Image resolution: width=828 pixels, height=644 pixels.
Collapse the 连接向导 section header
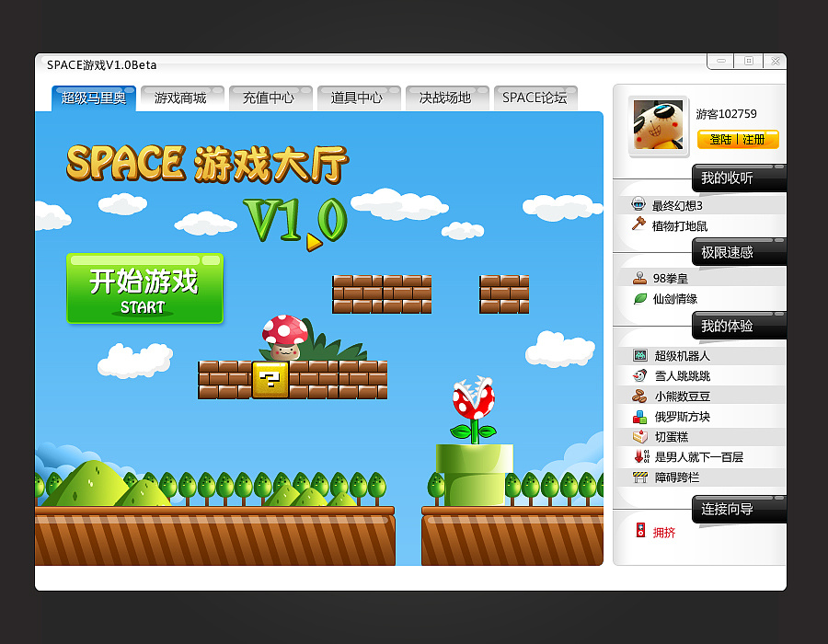(739, 509)
